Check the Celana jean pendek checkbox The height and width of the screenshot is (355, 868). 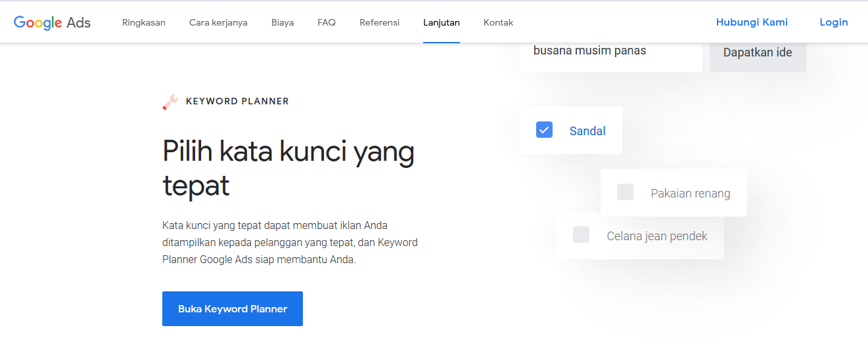(x=581, y=235)
